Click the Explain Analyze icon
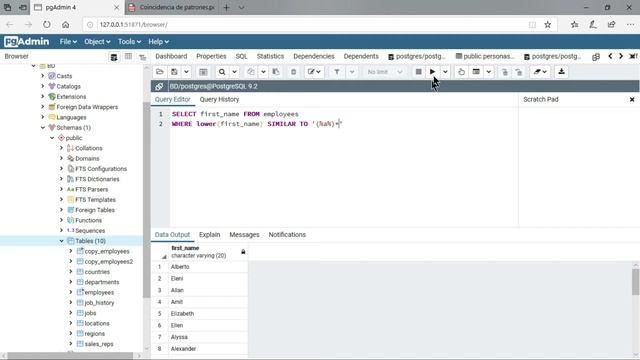Viewport: 640px width, 360px height. click(x=476, y=72)
